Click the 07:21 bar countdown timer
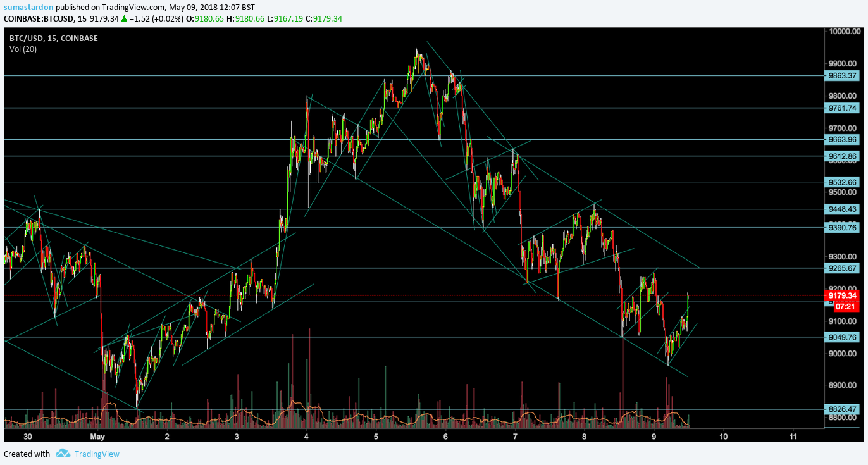The width and height of the screenshot is (868, 465). pyautogui.click(x=846, y=307)
